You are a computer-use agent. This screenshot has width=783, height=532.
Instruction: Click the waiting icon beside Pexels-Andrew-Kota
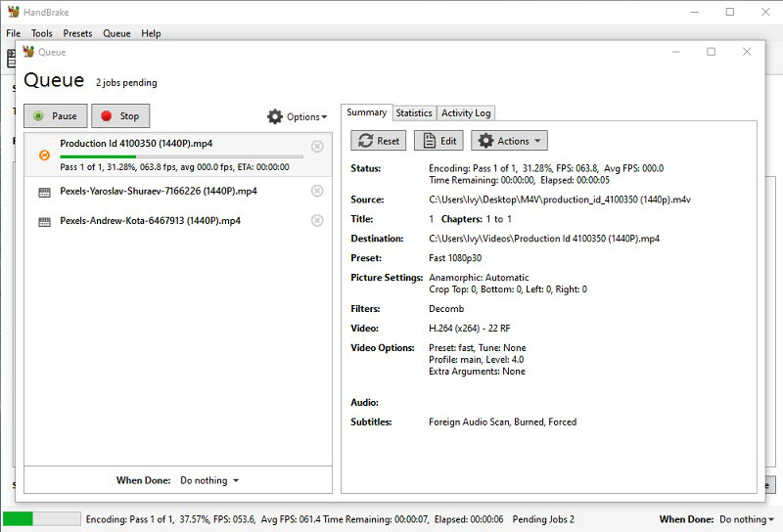click(44, 222)
